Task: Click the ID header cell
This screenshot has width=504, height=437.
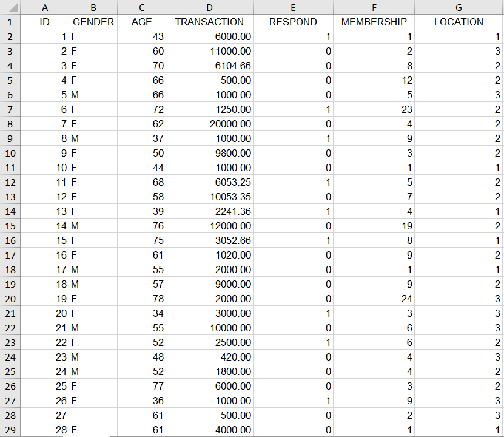Action: pos(45,22)
